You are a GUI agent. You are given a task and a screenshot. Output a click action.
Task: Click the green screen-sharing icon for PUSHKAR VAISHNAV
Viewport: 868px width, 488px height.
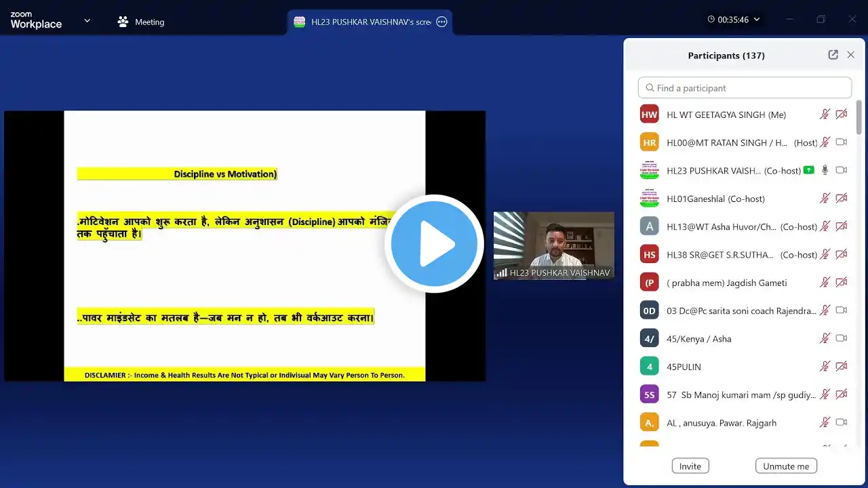point(808,170)
